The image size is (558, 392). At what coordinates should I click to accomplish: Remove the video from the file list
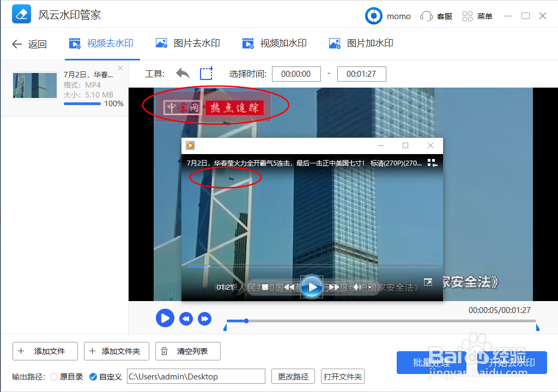(120, 68)
